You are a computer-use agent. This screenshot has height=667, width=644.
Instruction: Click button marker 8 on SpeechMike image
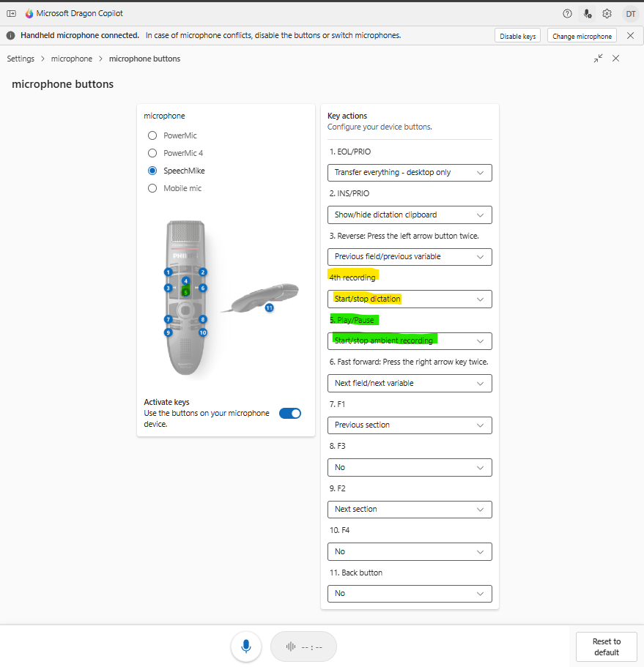pyautogui.click(x=203, y=319)
